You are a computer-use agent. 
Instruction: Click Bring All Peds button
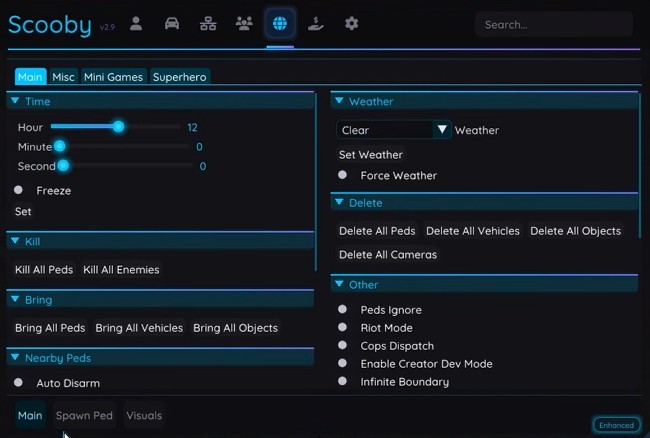(50, 328)
